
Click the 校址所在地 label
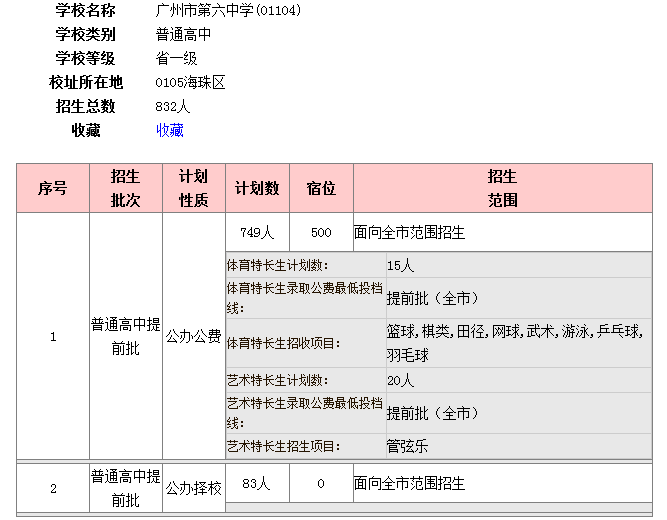coord(86,82)
